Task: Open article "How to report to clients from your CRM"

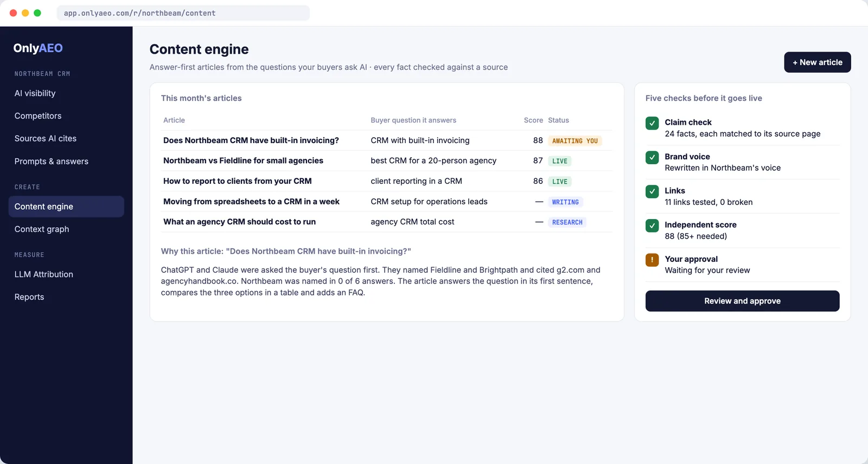Action: 238,181
